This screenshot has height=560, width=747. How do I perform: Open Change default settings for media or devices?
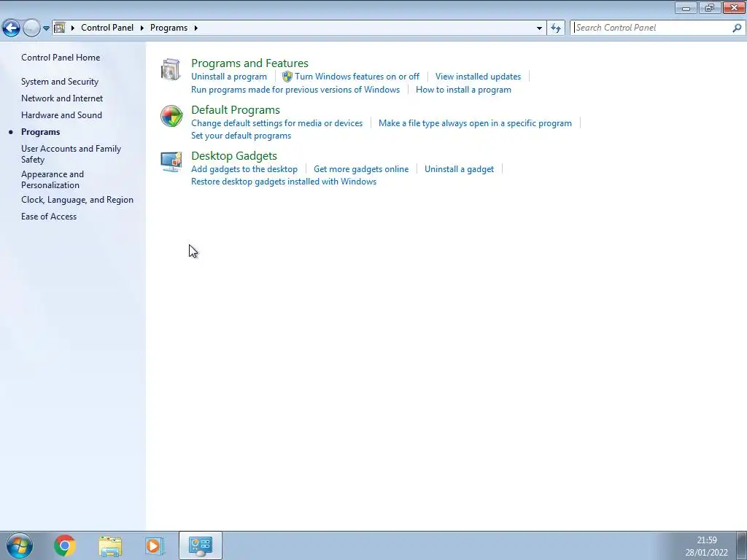coord(276,122)
